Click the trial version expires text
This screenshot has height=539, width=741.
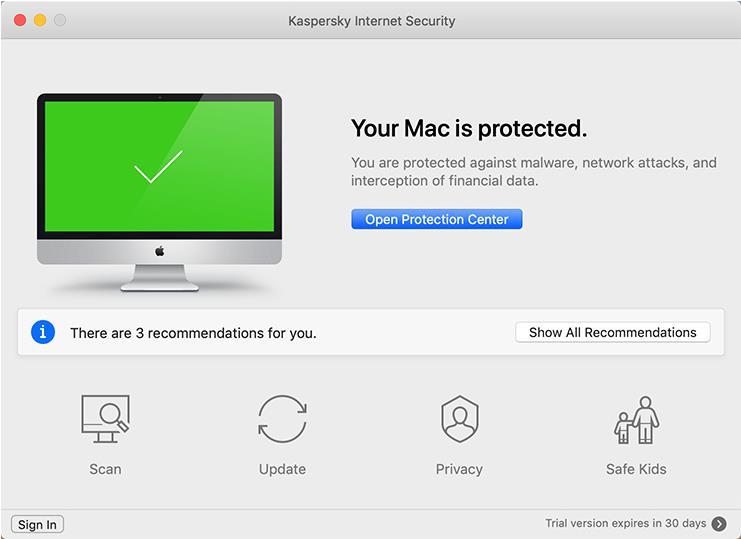625,523
